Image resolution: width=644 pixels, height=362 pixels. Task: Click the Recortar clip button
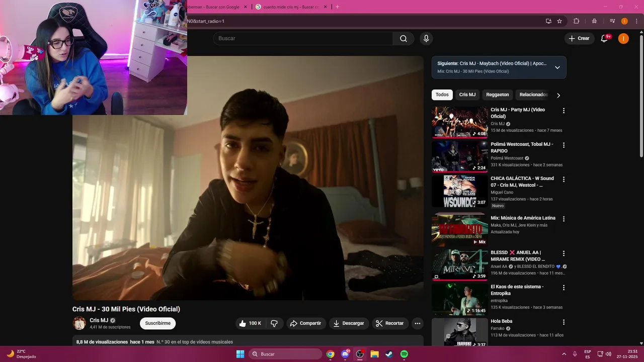point(390,323)
